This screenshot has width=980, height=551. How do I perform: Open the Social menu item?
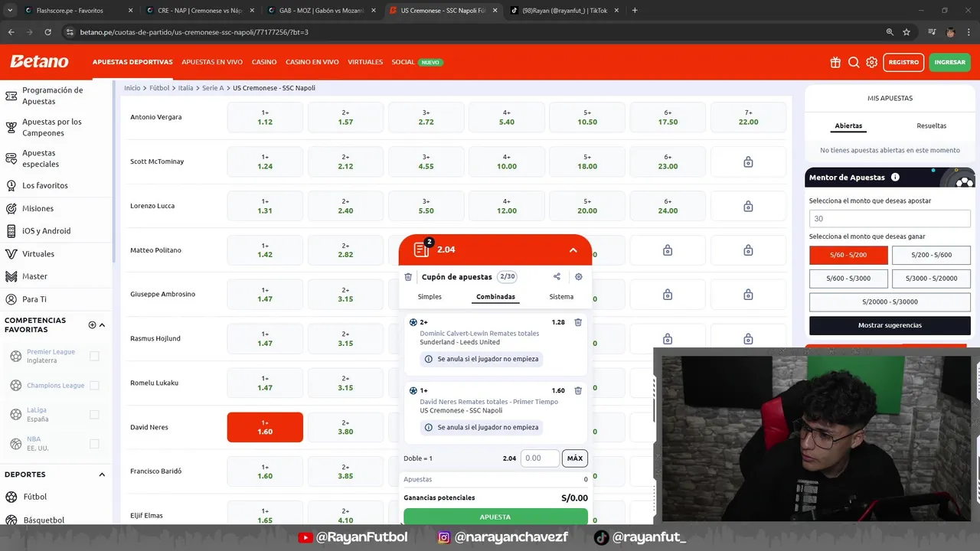coord(417,62)
